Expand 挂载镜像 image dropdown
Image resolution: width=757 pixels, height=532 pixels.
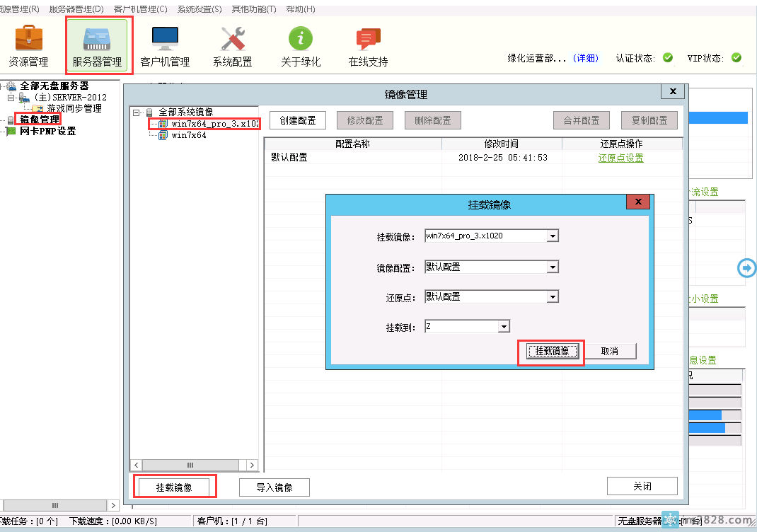[x=553, y=236]
